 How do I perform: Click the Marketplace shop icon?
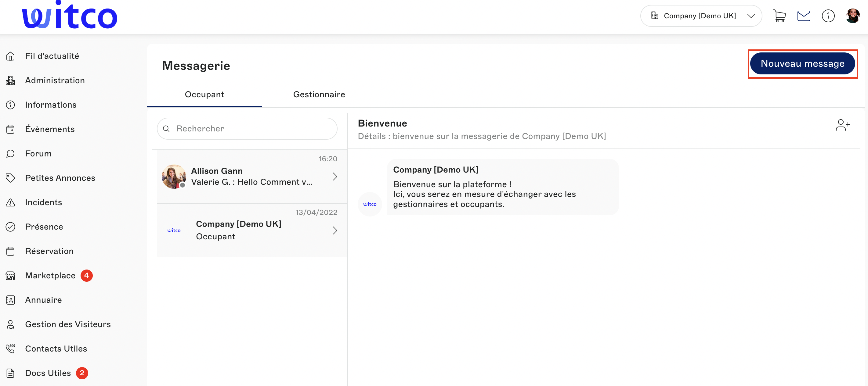pos(10,276)
